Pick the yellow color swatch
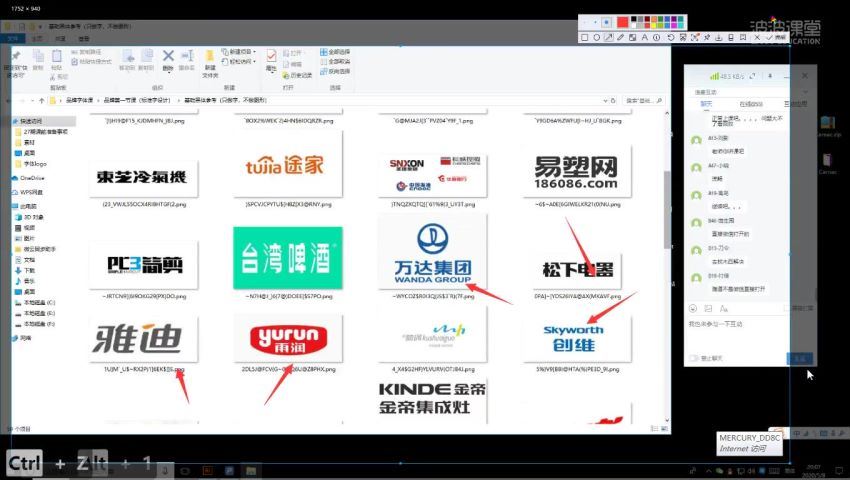The height and width of the screenshot is (480, 850). 653,25
